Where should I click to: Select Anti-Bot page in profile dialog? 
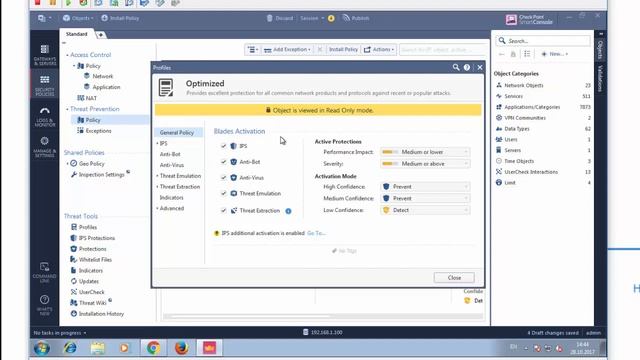coord(170,154)
